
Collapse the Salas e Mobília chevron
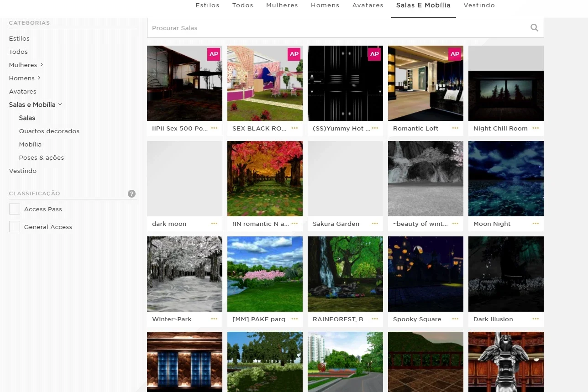pyautogui.click(x=60, y=105)
